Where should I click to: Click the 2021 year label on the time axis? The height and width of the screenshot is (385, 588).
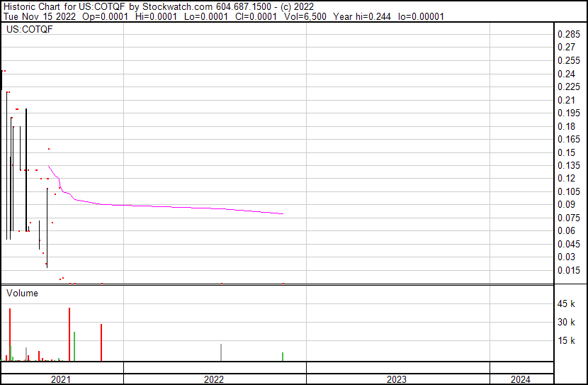[x=61, y=379]
